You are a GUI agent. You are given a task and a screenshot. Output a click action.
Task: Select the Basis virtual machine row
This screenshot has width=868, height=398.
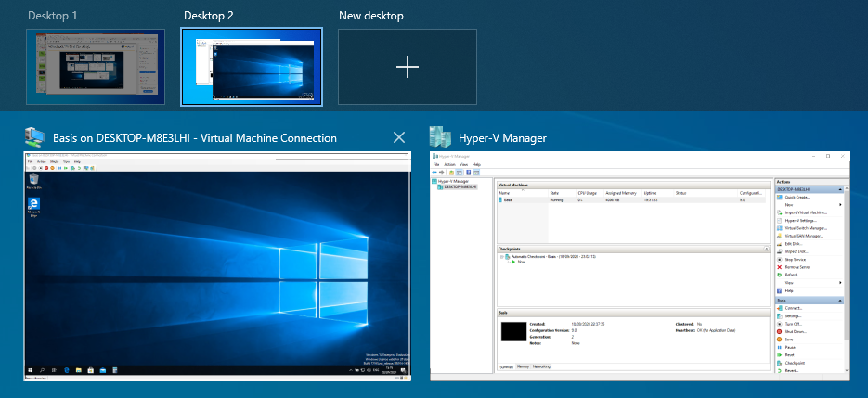click(x=631, y=199)
